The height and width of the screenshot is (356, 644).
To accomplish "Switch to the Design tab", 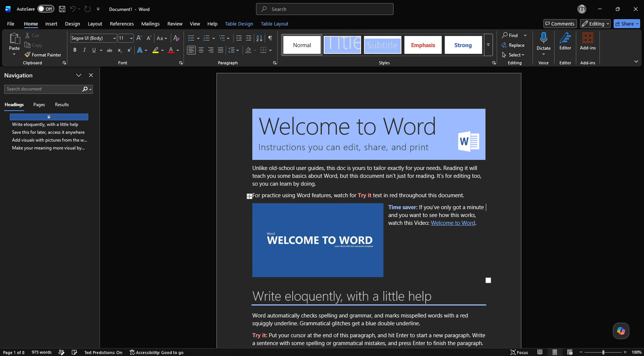I will click(72, 23).
